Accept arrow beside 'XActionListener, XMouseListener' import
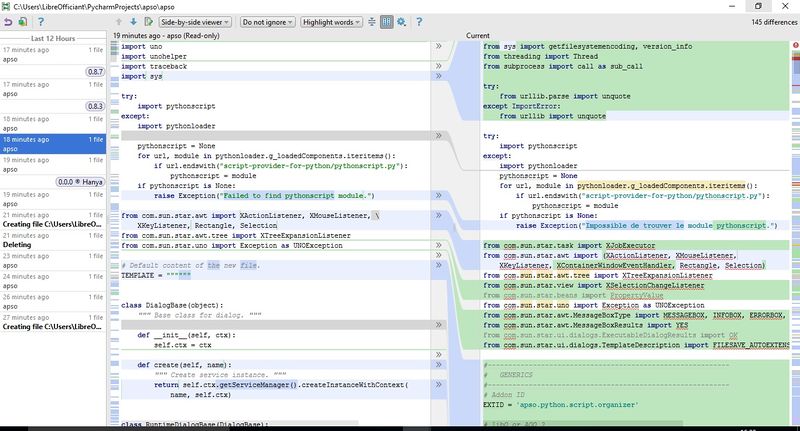 (x=438, y=215)
